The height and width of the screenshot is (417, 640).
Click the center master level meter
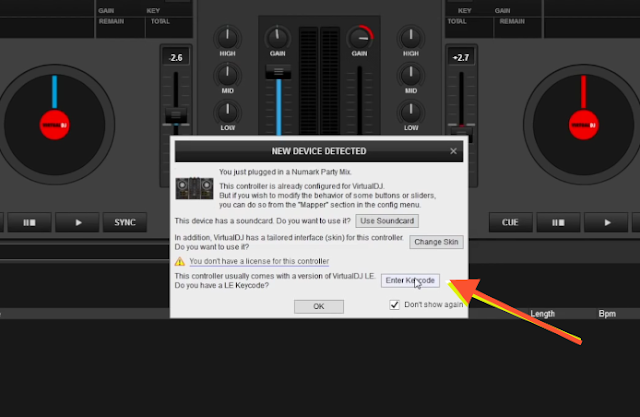(x=319, y=81)
